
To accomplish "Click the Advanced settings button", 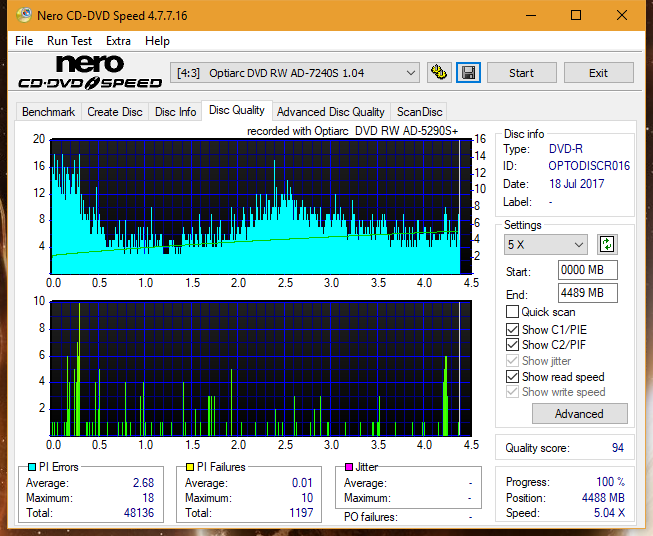I will (579, 414).
